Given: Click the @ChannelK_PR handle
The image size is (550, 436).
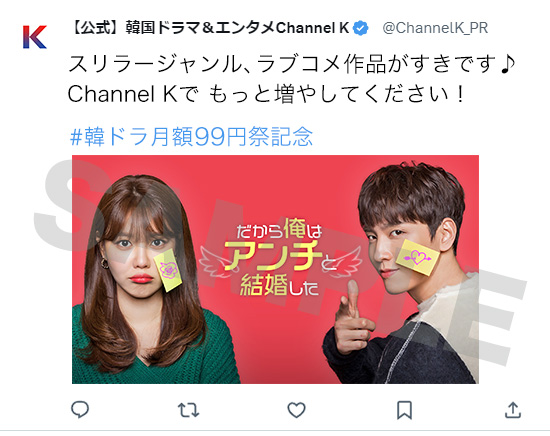Looking at the screenshot, I should click(435, 28).
